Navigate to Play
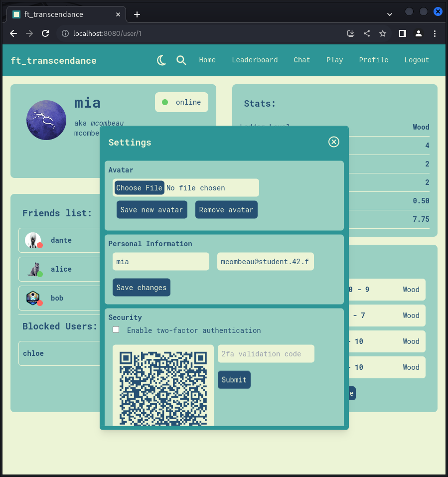The width and height of the screenshot is (448, 477). [334, 60]
